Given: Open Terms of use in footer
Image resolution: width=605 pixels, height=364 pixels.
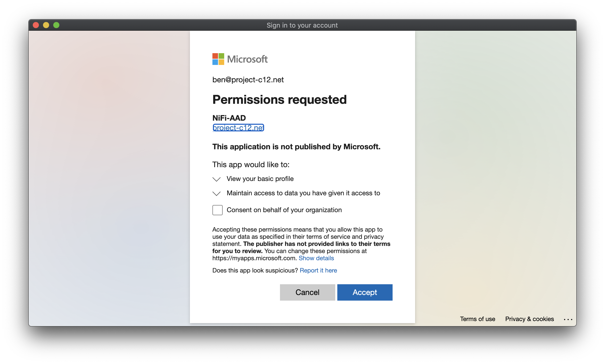Looking at the screenshot, I should (477, 319).
